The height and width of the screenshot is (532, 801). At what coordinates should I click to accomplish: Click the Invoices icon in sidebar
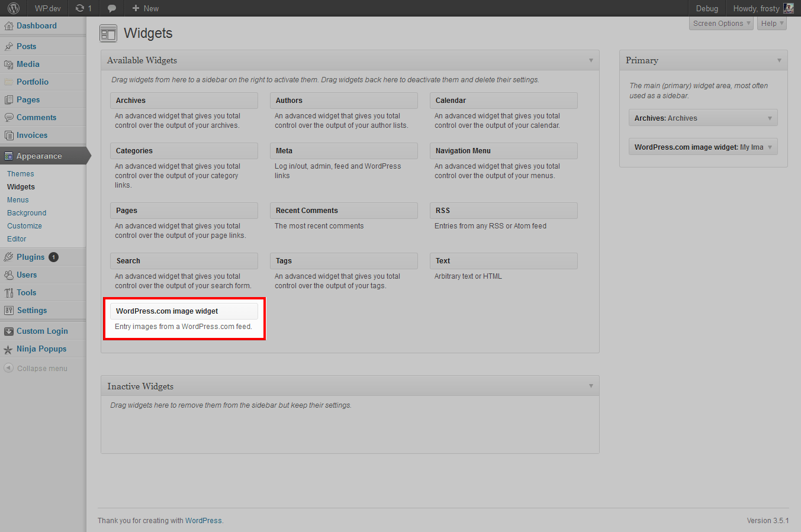tap(8, 136)
